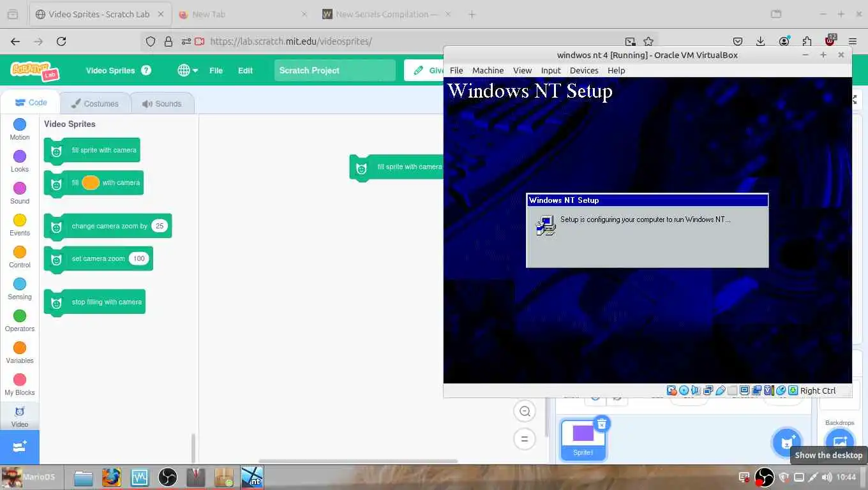Reset workspace zoom with equals icon
Screen dimensions: 868x490
click(525, 439)
